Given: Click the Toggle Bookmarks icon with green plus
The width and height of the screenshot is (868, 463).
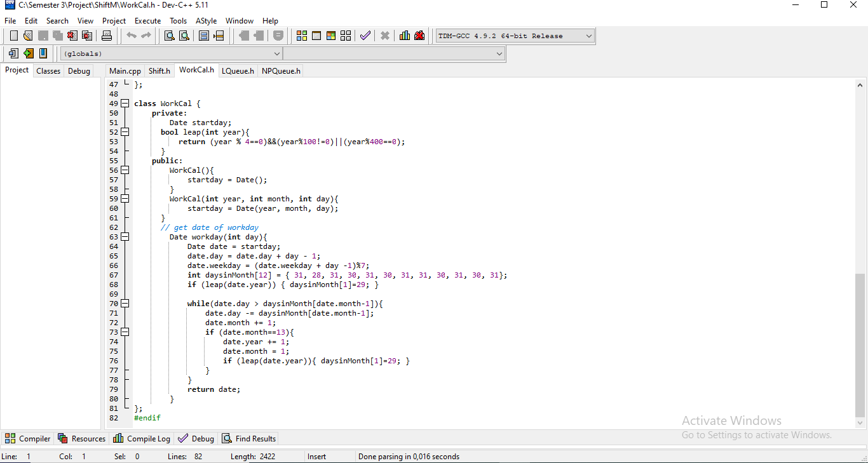Looking at the screenshot, I should pos(28,53).
